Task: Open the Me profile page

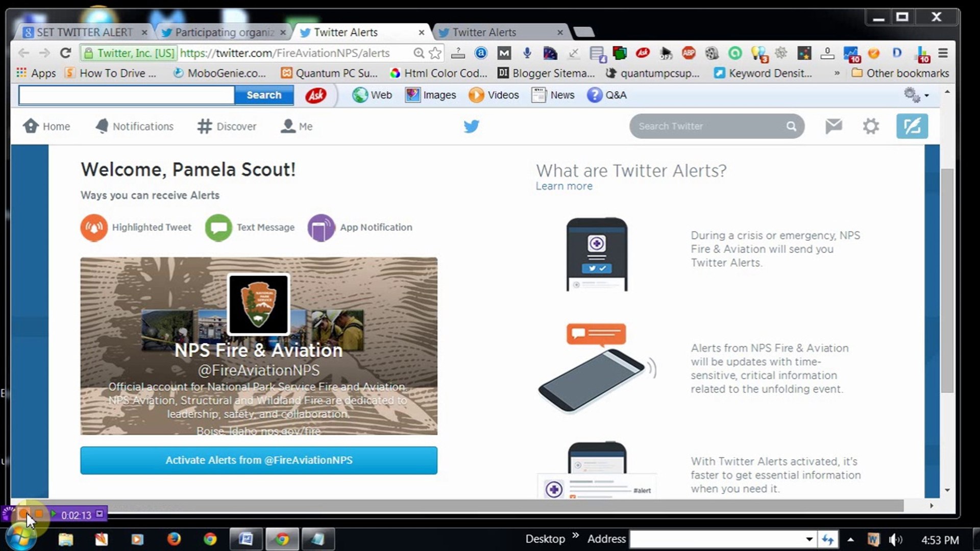Action: [297, 127]
